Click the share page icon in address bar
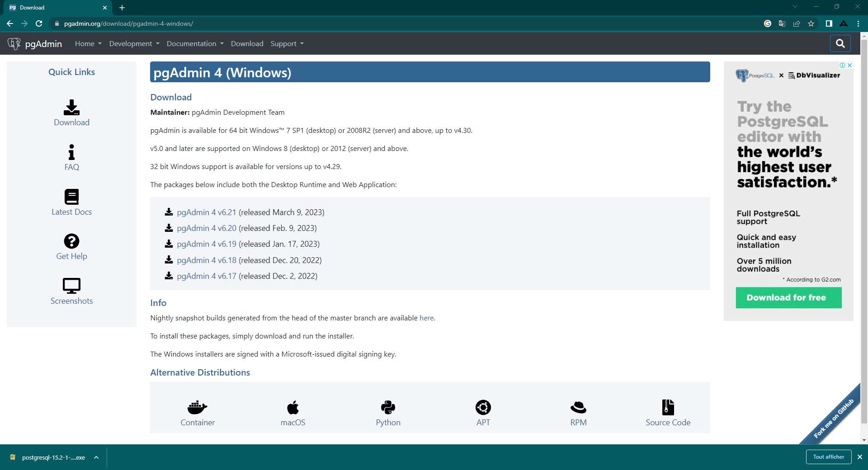The width and height of the screenshot is (868, 470). pyautogui.click(x=797, y=23)
